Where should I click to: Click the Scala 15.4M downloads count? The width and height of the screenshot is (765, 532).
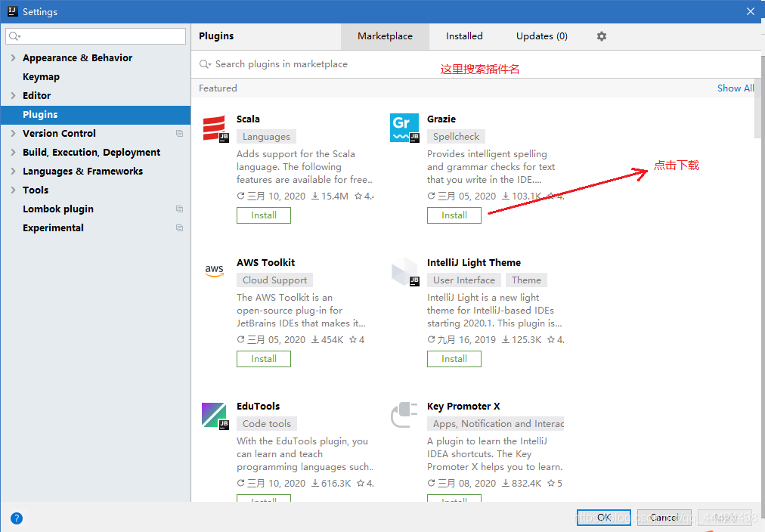pos(330,196)
